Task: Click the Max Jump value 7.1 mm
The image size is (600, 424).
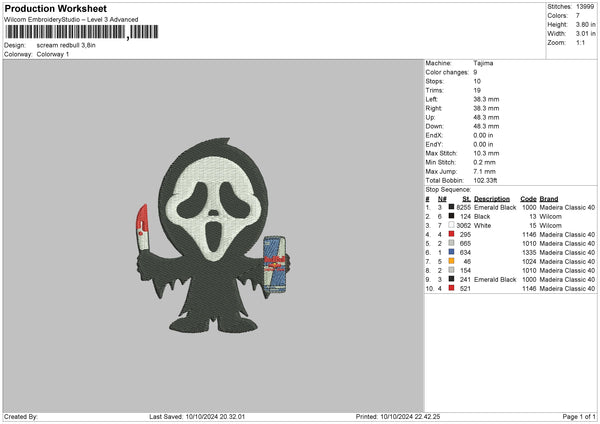Action: (484, 171)
